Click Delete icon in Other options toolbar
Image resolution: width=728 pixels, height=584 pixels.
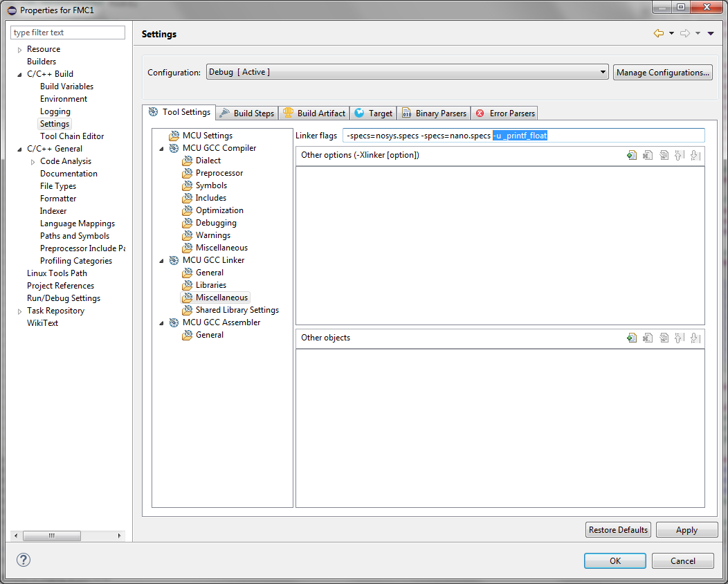(x=648, y=156)
